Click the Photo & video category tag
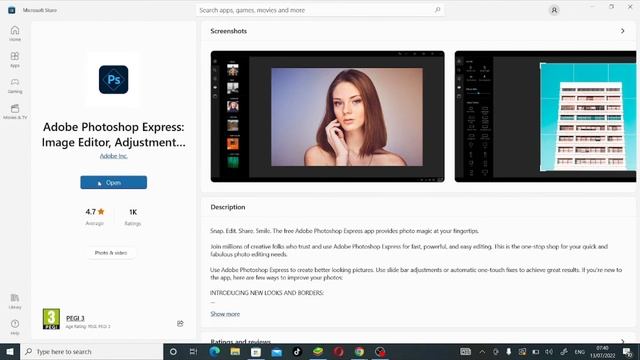This screenshot has height=360, width=640. click(111, 253)
